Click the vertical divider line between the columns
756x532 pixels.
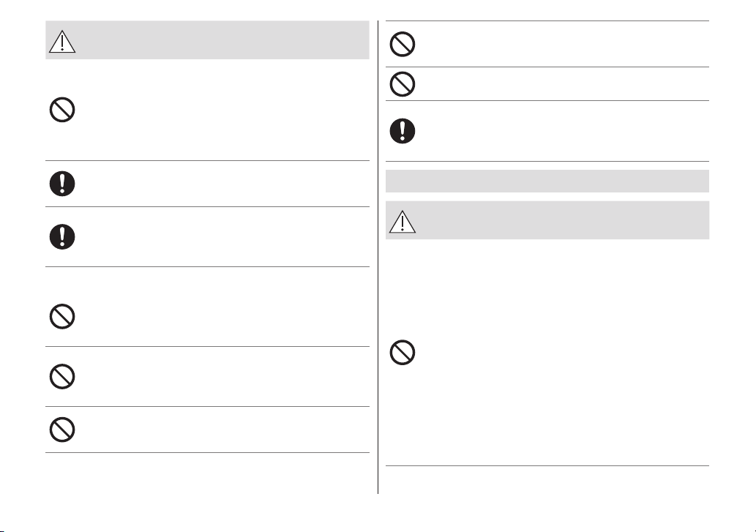tap(378, 258)
